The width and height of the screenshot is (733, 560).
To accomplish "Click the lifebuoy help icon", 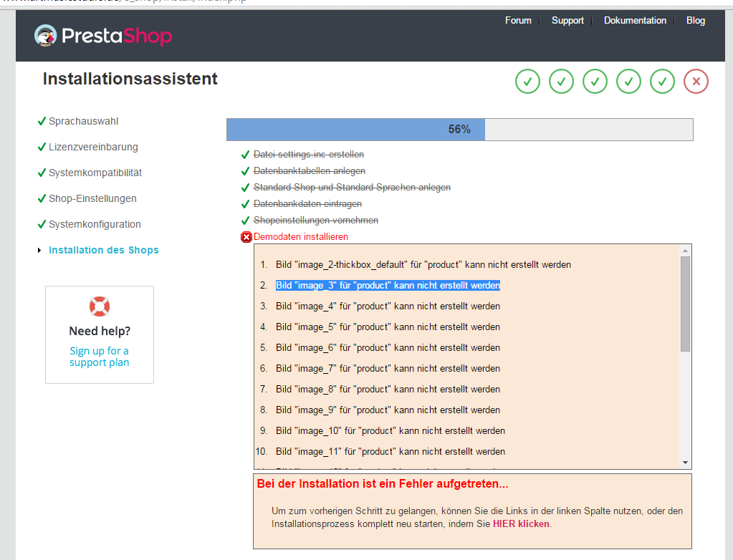I will [x=100, y=306].
